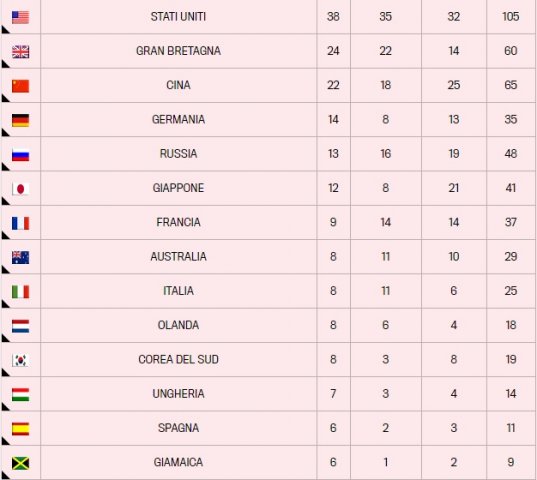The width and height of the screenshot is (537, 480).
Task: Click the South Korea flag icon
Action: pos(20,360)
